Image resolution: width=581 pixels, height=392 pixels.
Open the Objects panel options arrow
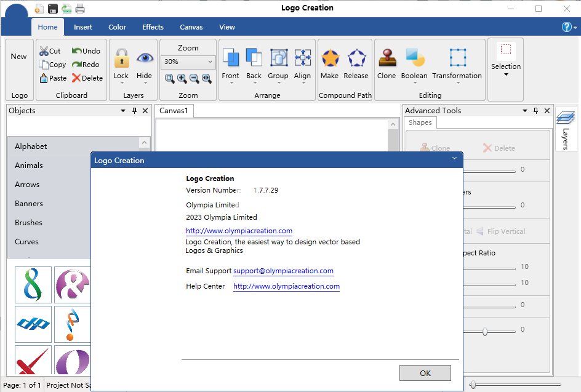pos(123,111)
